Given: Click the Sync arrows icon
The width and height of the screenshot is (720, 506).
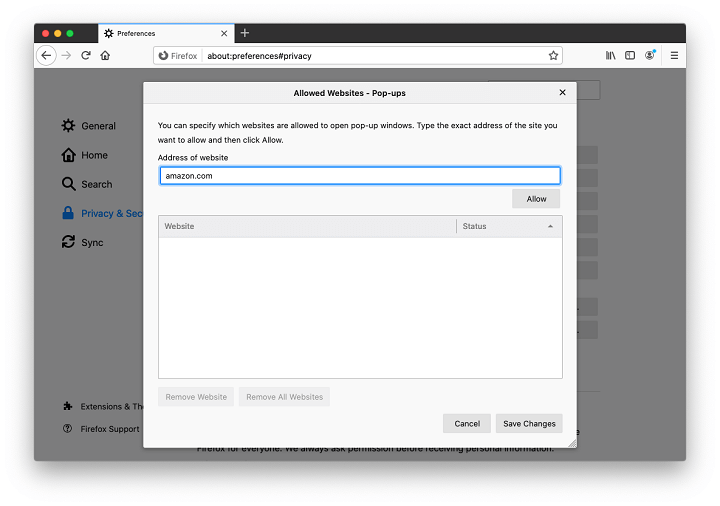Looking at the screenshot, I should [68, 242].
